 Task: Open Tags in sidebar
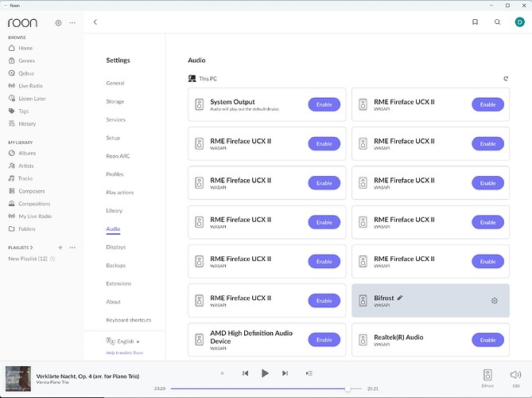pos(18,111)
